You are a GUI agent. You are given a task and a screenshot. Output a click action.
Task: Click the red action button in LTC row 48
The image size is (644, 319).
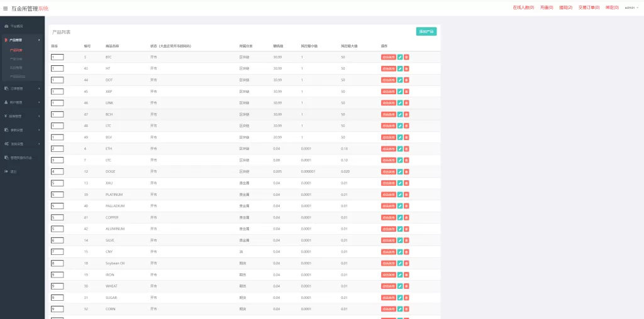(389, 126)
